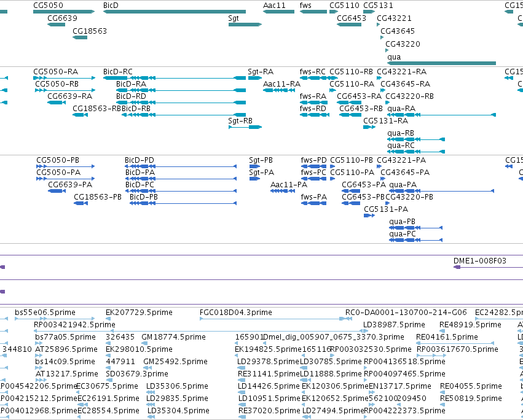Click the Sgt gene label
Screen dimensions: 523x420
pos(234,18)
